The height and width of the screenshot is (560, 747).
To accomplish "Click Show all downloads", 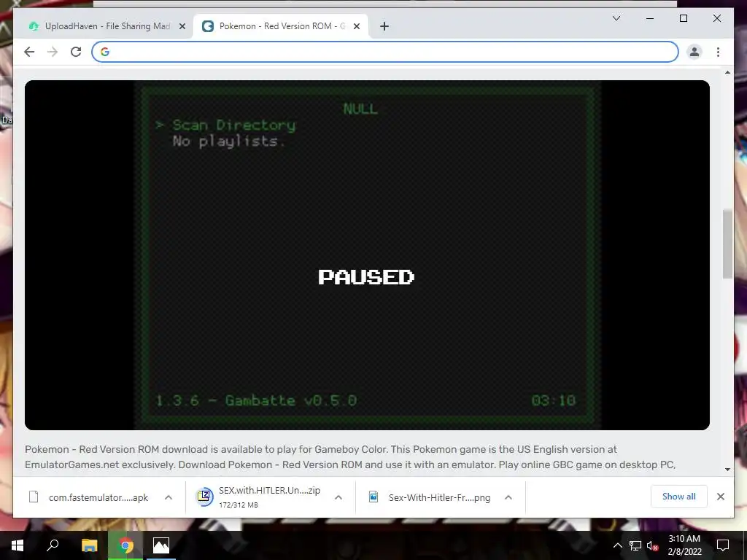I will (679, 497).
